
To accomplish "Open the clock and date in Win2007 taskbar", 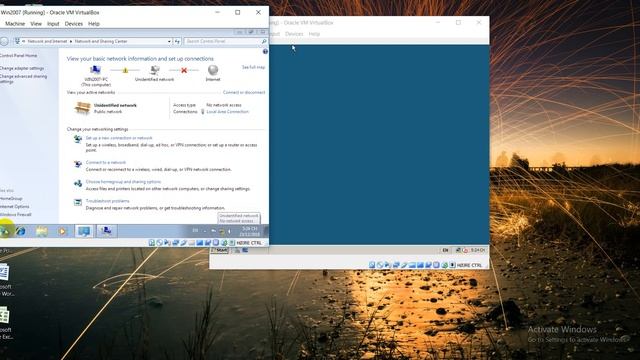I will point(250,231).
